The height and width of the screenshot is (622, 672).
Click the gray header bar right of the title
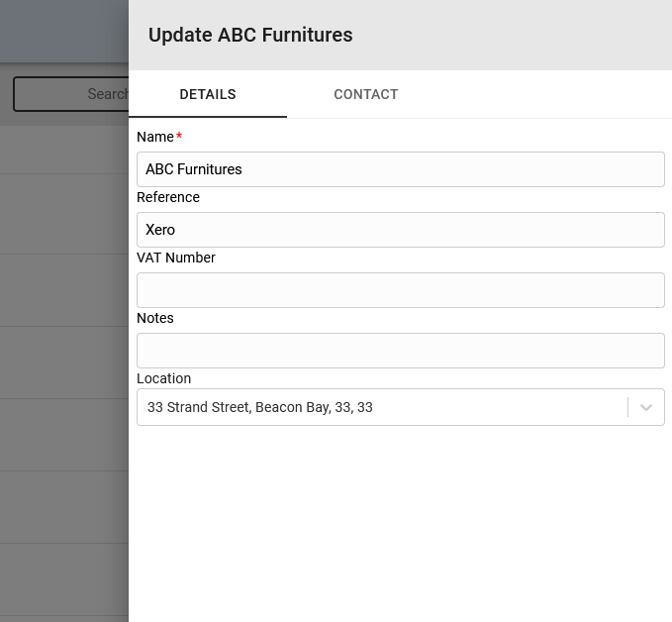tap(510, 35)
